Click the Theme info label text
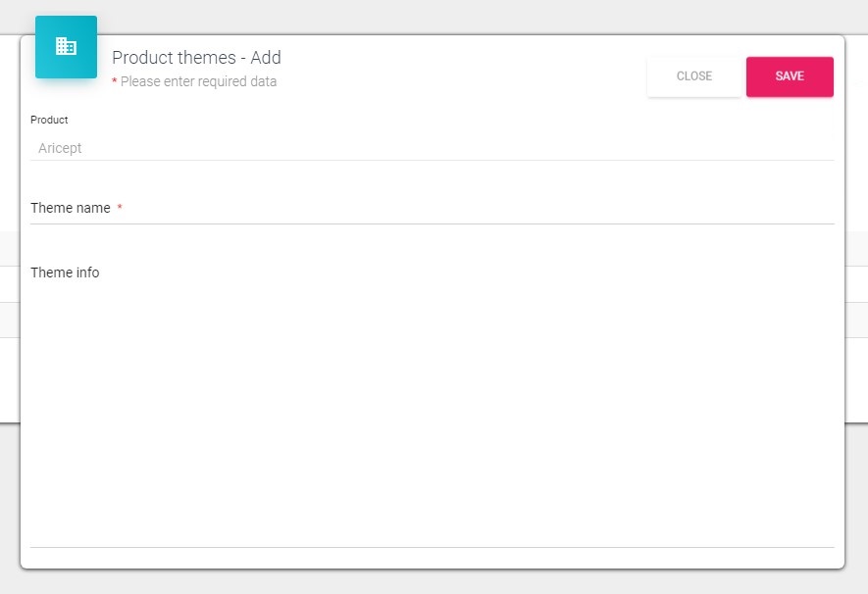This screenshot has width=868, height=594. pos(65,272)
